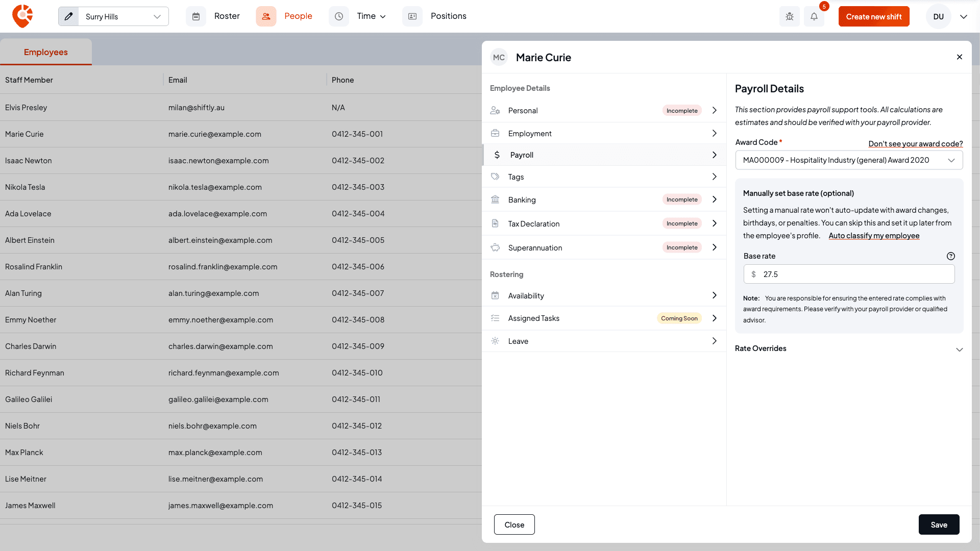Expand the Leave section chevron
Screen dimensions: 980x551
pyautogui.click(x=715, y=341)
